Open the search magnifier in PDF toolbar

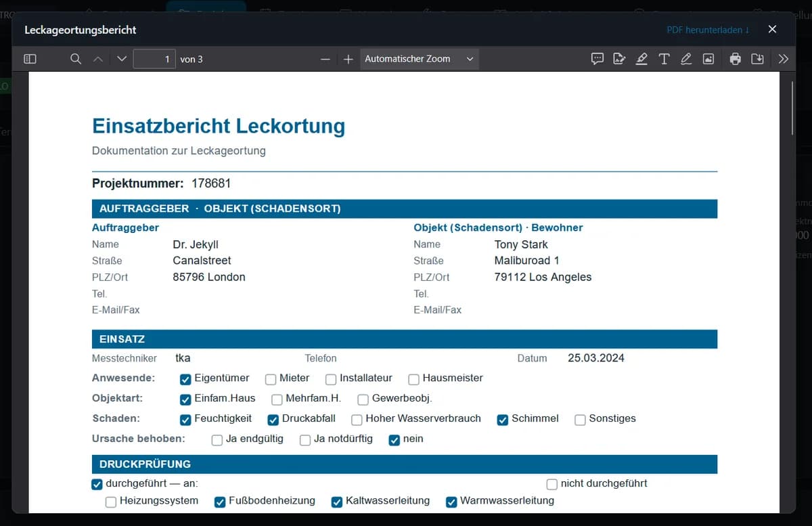click(x=76, y=59)
